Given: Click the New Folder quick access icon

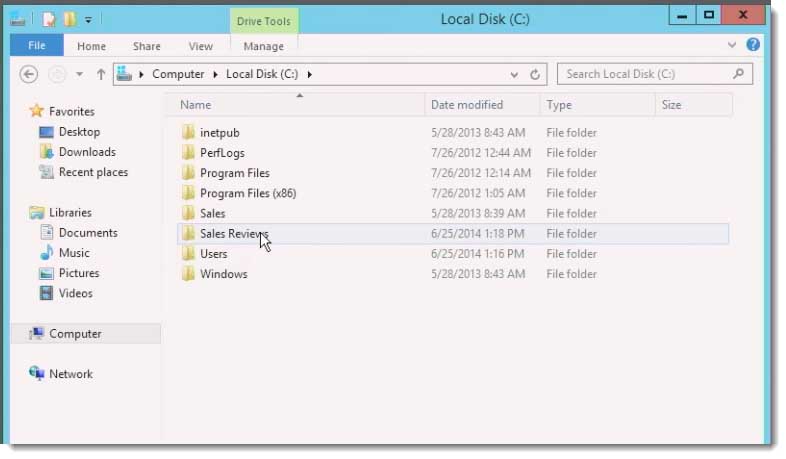Looking at the screenshot, I should (x=70, y=20).
